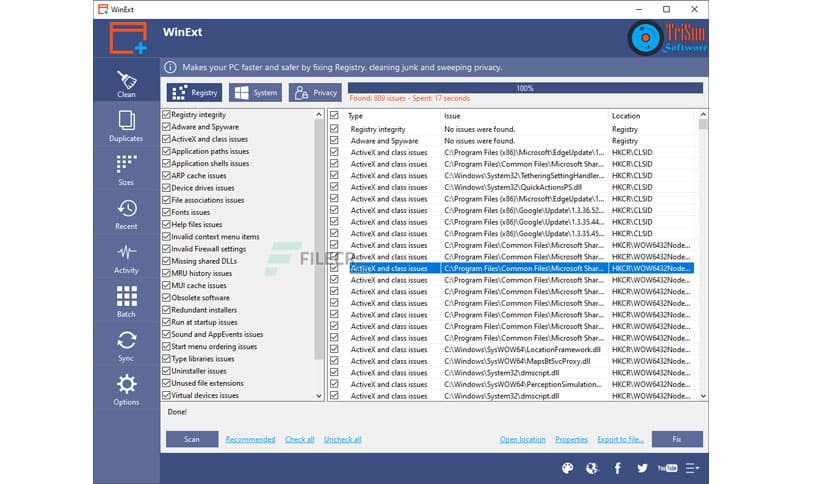Toggle Invalid Firewall settings checkbox
The width and height of the screenshot is (836, 484).
[166, 249]
